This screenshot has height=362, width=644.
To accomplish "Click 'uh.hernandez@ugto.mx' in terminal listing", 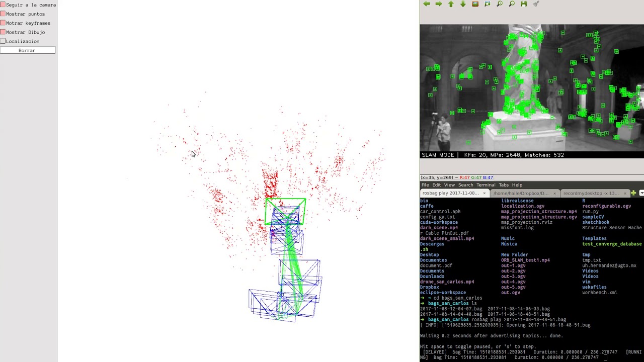I will (609, 265).
